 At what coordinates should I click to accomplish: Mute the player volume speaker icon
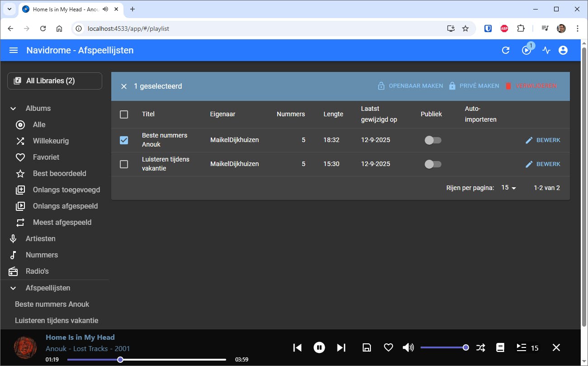click(x=408, y=347)
